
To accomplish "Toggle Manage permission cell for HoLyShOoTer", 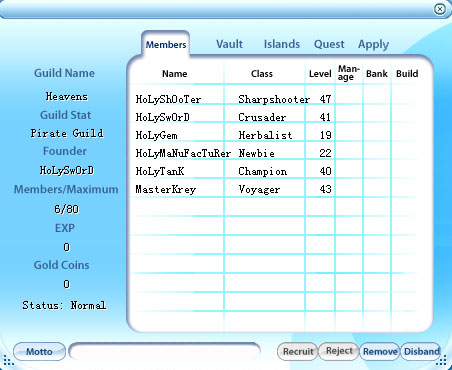I will 349,99.
